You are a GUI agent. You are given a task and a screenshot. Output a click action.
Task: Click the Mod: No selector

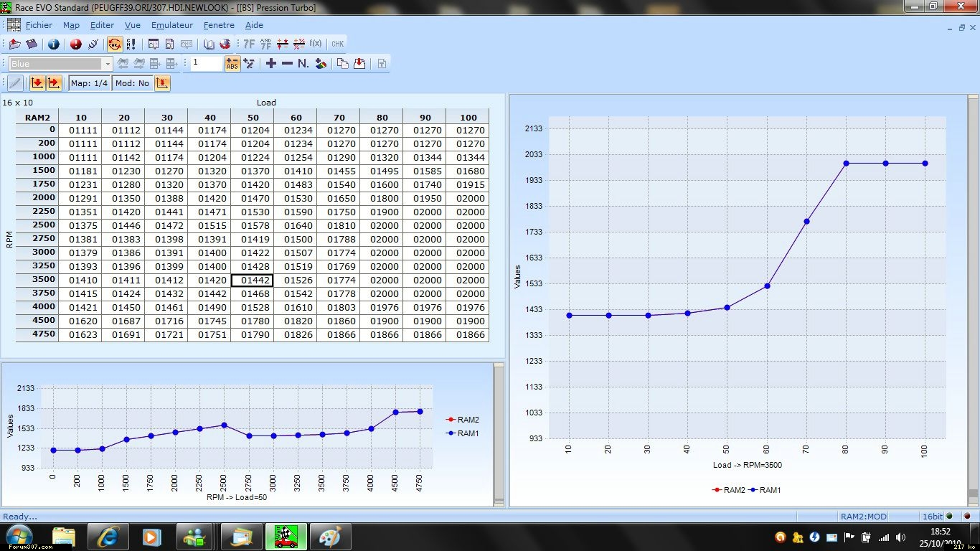click(132, 83)
